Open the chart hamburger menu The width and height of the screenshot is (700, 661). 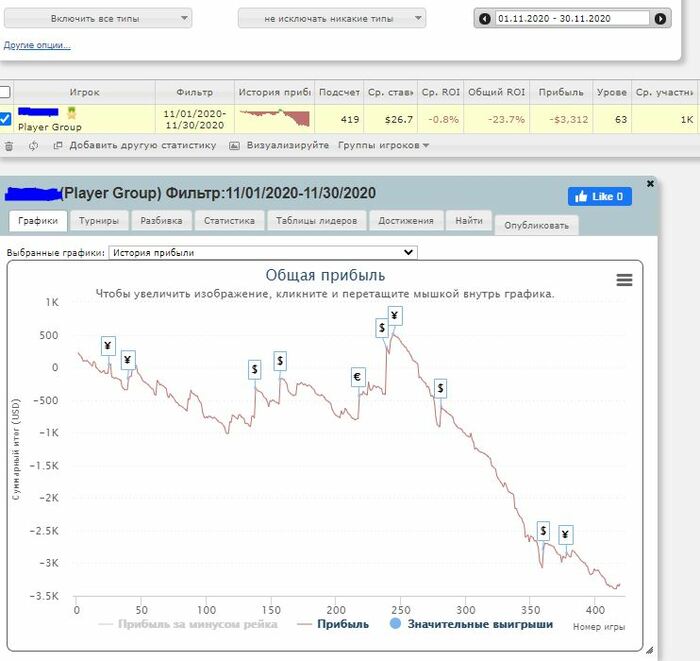tap(624, 280)
